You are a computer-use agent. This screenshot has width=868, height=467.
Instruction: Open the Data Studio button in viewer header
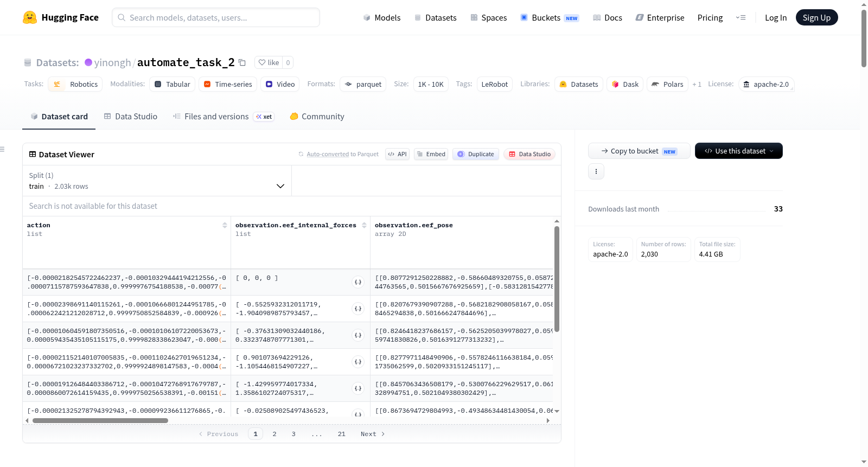tap(529, 154)
